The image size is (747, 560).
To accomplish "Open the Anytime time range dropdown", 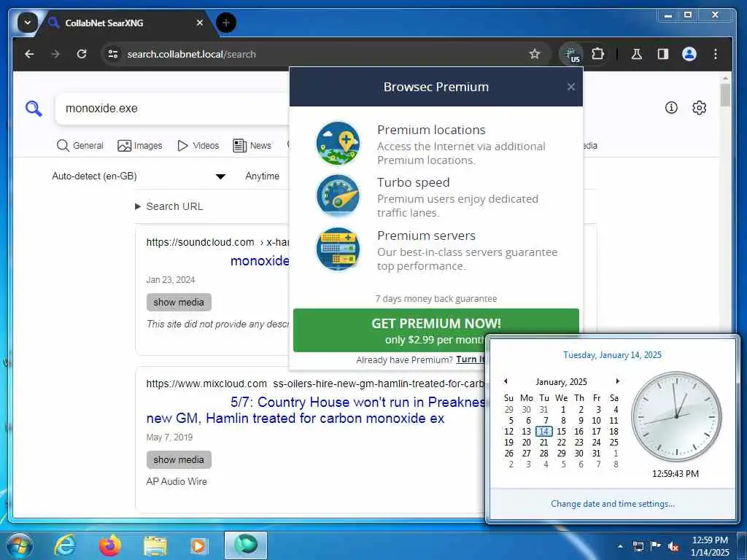I will coord(263,176).
